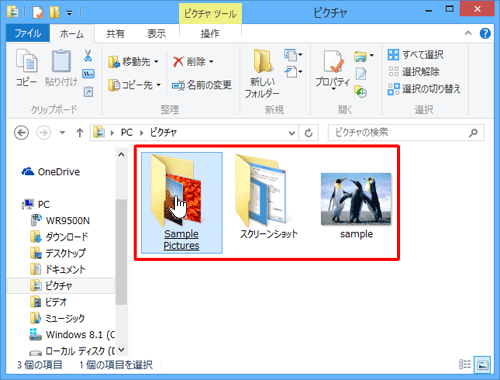
Task: Click the Paste shortcut icon
Action: click(88, 91)
